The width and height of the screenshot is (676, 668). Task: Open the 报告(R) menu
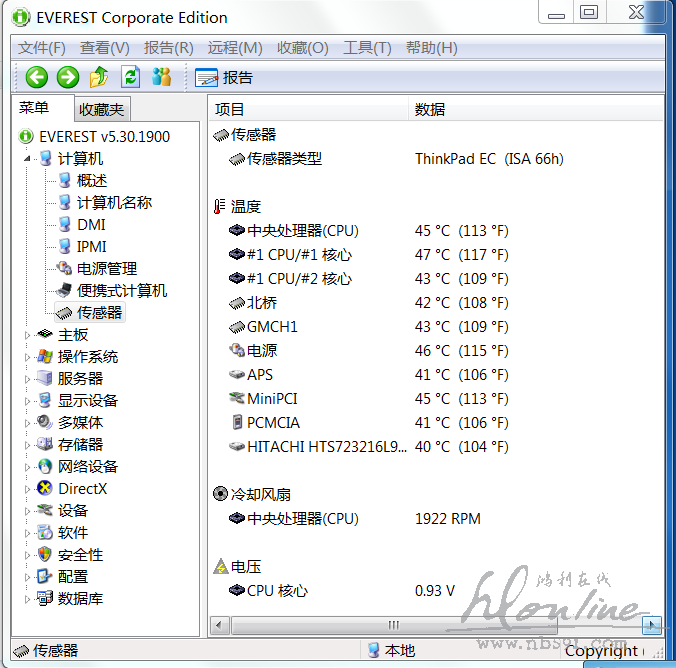tap(169, 47)
